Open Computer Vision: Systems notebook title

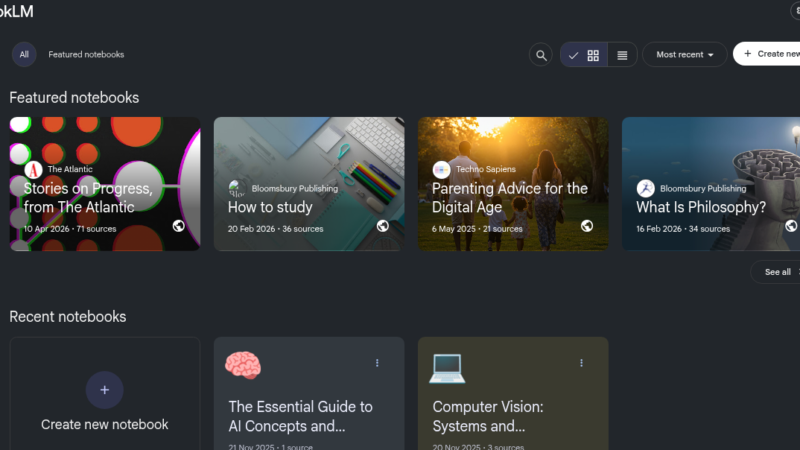tap(488, 416)
